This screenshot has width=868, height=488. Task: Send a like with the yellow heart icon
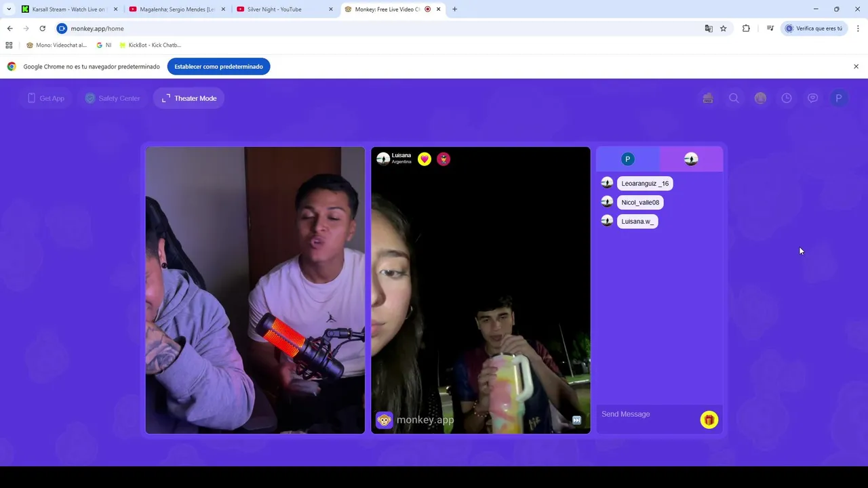pyautogui.click(x=425, y=159)
